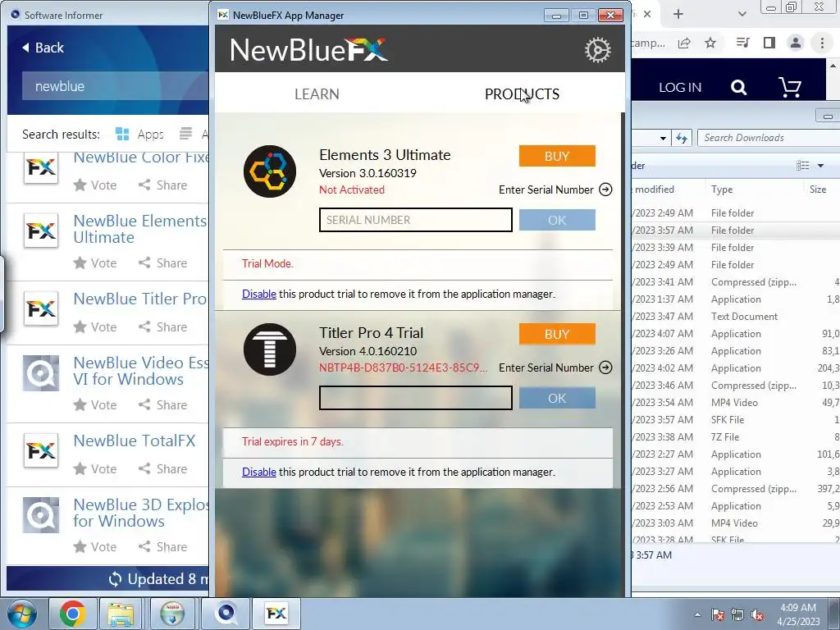Open NewBlue Video Essentials VI result
Screen dimensions: 840x630
click(141, 371)
